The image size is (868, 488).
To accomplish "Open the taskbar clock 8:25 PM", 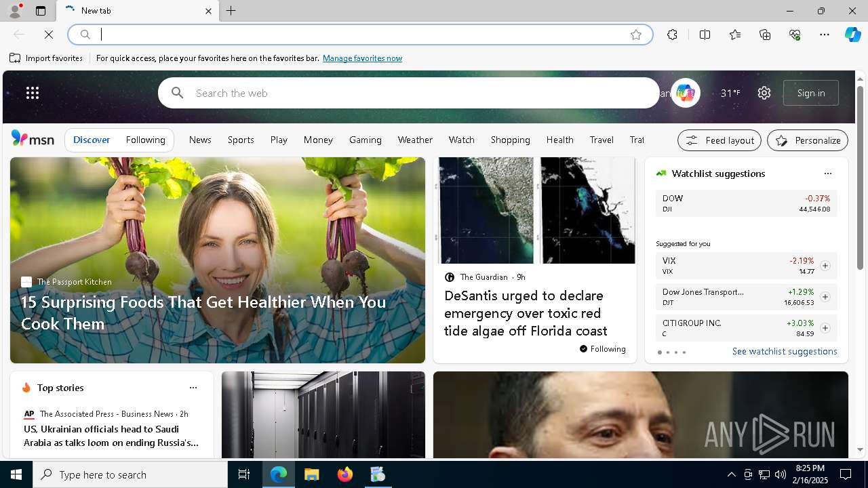I will point(810,474).
